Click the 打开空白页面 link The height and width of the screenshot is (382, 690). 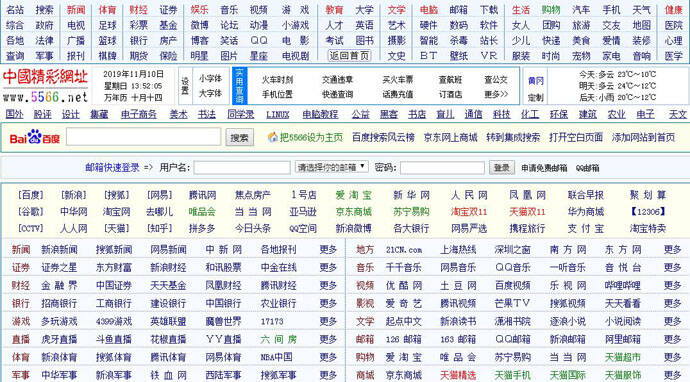coord(576,137)
